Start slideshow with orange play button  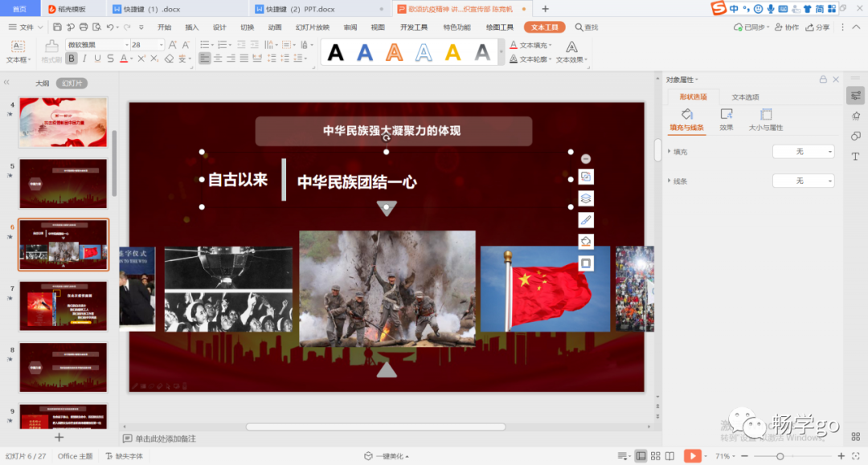coord(692,455)
